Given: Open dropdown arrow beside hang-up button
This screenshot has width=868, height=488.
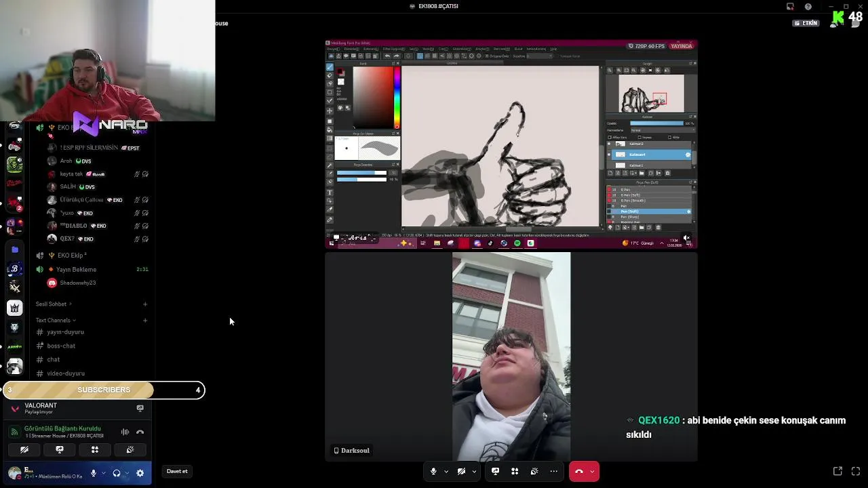Looking at the screenshot, I should point(592,471).
